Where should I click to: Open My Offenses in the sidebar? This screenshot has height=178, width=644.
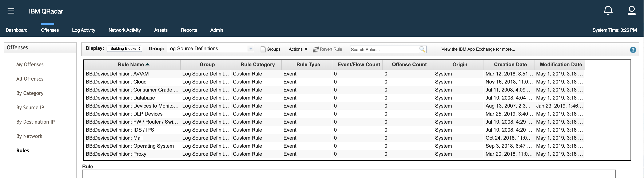coord(30,65)
